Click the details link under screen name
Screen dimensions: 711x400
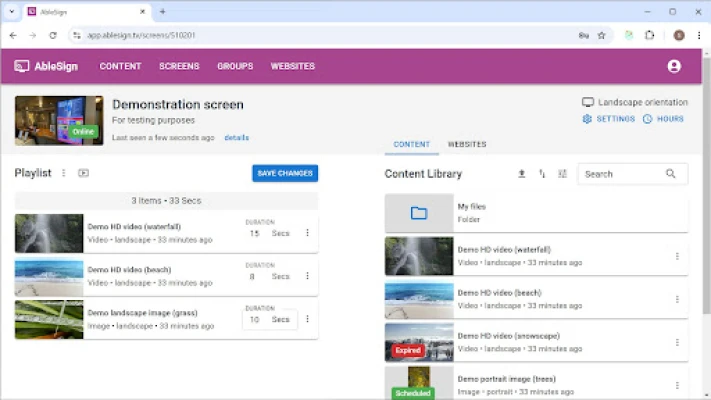click(x=236, y=138)
